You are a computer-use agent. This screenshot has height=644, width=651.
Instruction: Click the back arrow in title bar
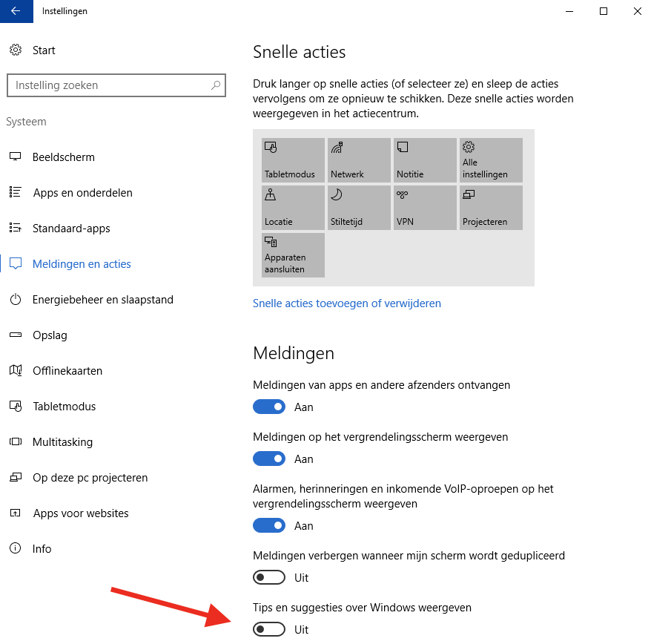[x=16, y=11]
